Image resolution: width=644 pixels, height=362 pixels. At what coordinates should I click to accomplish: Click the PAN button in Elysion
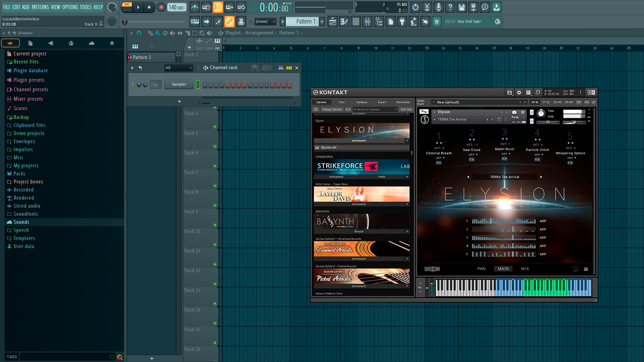(481, 269)
